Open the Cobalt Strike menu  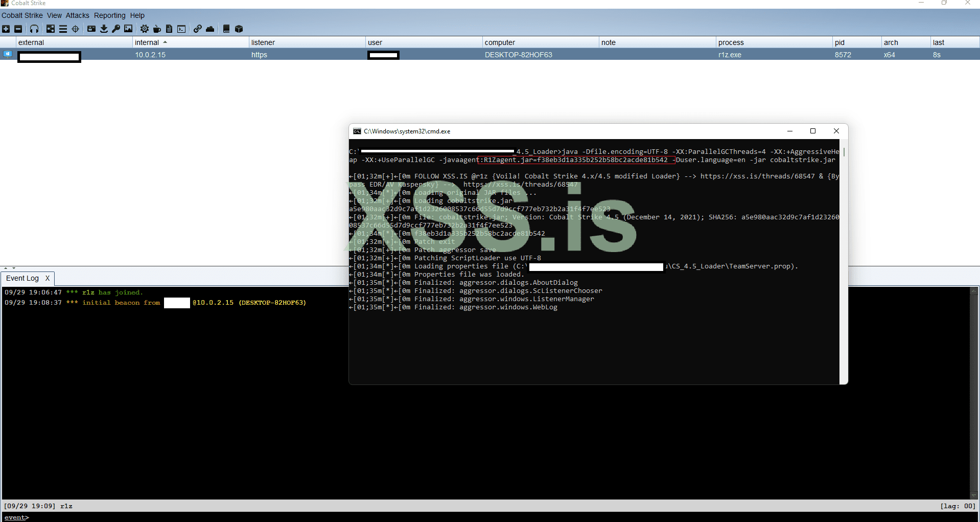coord(22,15)
